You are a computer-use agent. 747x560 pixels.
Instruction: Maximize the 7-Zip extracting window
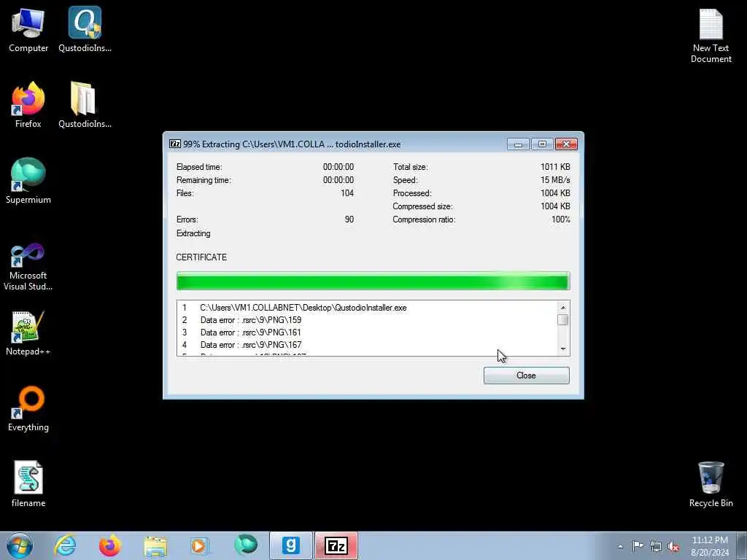pyautogui.click(x=542, y=144)
